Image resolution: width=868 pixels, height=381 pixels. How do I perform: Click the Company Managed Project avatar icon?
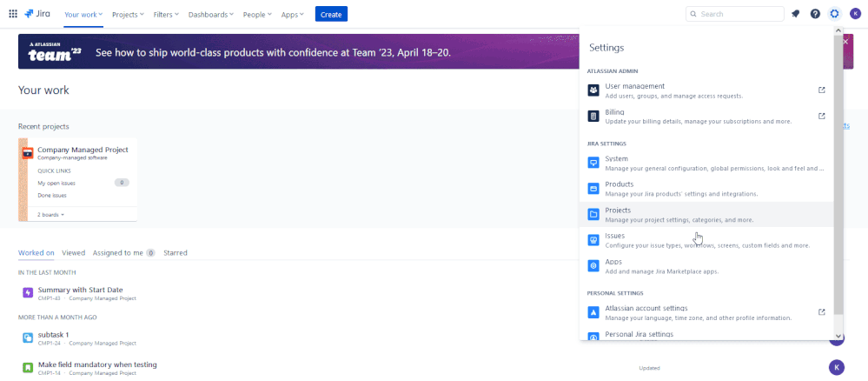[28, 153]
